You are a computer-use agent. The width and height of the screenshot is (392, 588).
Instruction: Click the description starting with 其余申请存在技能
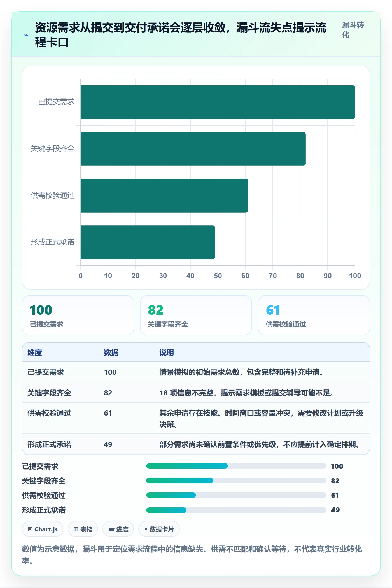pos(261,419)
